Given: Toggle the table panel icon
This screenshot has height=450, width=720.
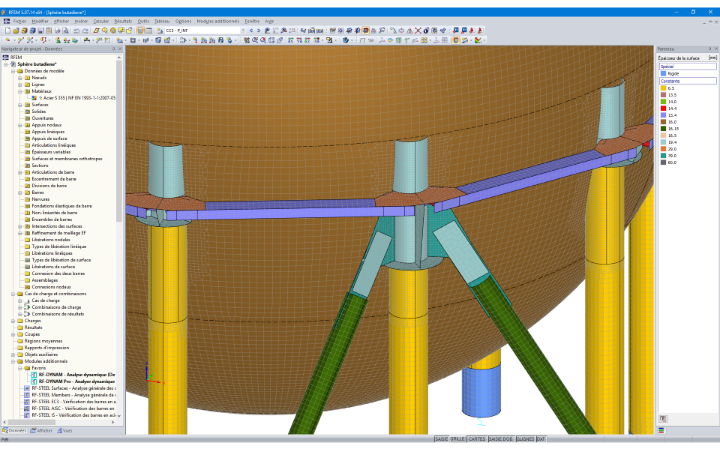Looking at the screenshot, I should pos(149,31).
